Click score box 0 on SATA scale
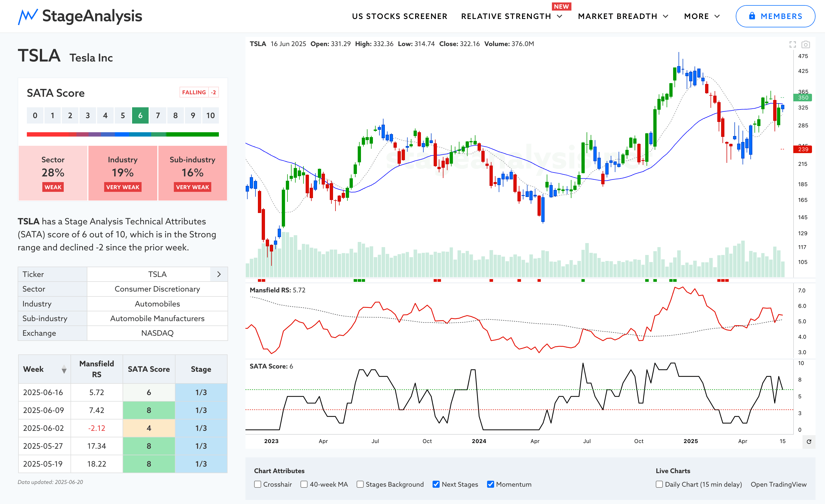 (x=35, y=115)
